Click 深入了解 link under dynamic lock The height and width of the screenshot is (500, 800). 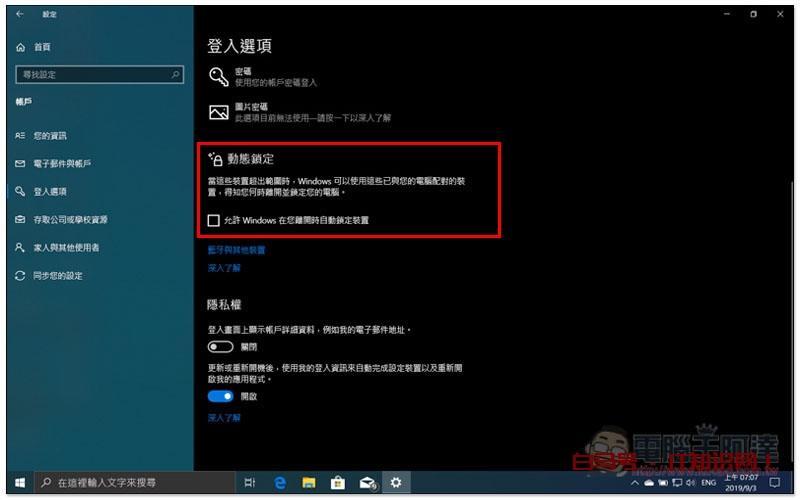pyautogui.click(x=224, y=268)
